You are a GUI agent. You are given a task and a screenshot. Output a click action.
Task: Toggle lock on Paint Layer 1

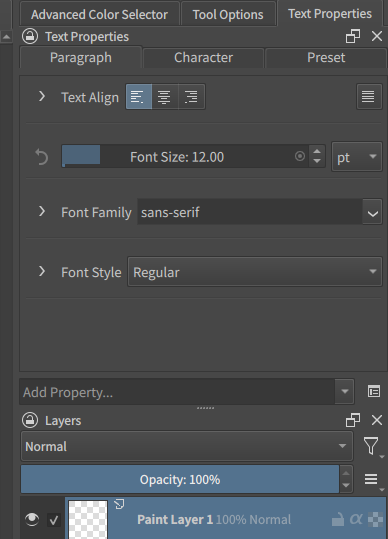(338, 519)
